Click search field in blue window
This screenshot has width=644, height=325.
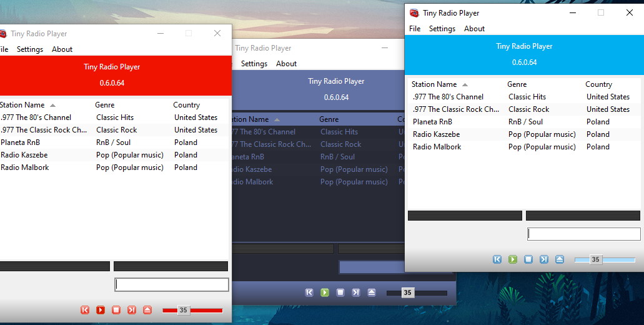(583, 234)
